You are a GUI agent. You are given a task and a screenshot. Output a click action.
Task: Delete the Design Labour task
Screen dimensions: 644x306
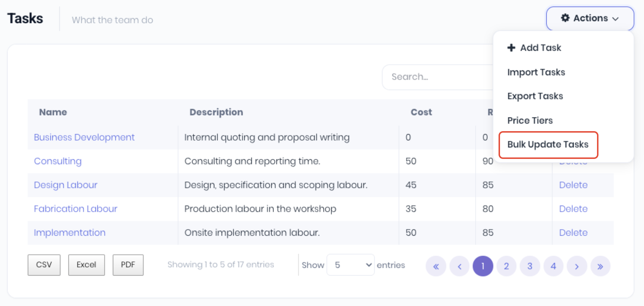tap(573, 185)
